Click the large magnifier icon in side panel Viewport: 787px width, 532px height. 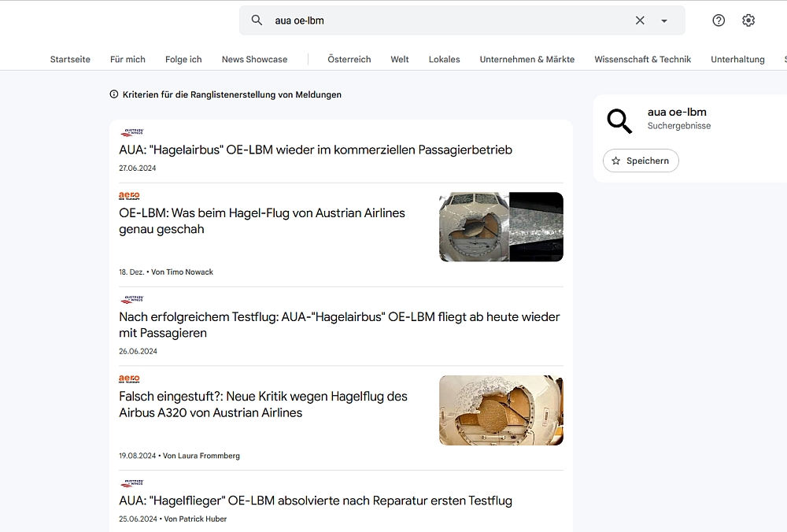(619, 121)
